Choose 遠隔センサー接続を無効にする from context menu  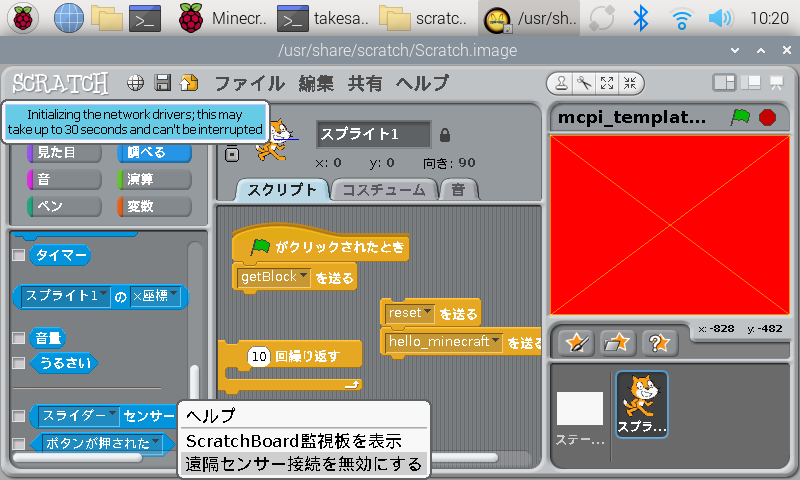pos(304,464)
